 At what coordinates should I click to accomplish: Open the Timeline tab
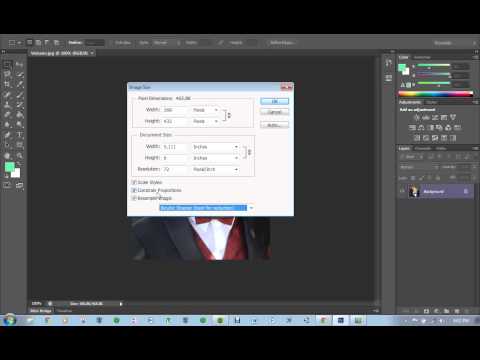(64, 311)
